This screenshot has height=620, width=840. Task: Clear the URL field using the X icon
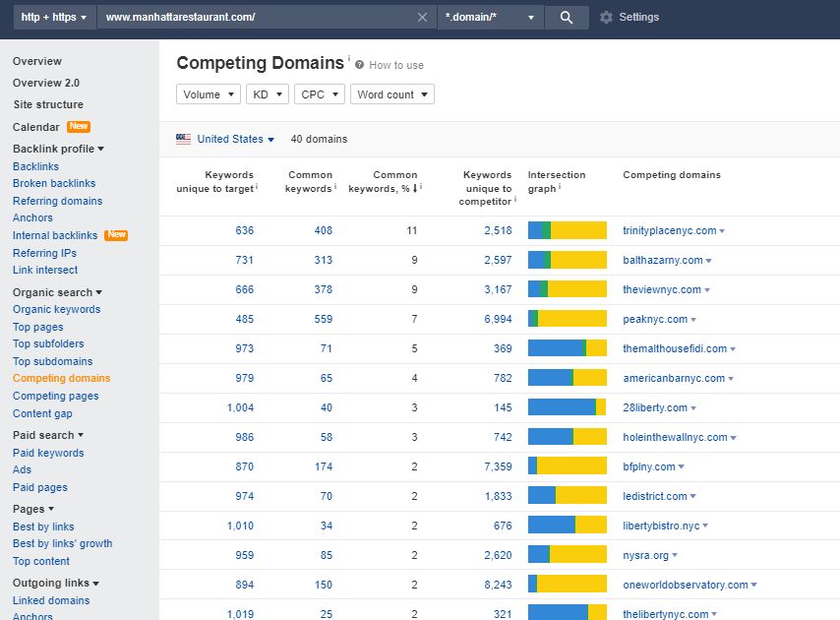click(423, 17)
